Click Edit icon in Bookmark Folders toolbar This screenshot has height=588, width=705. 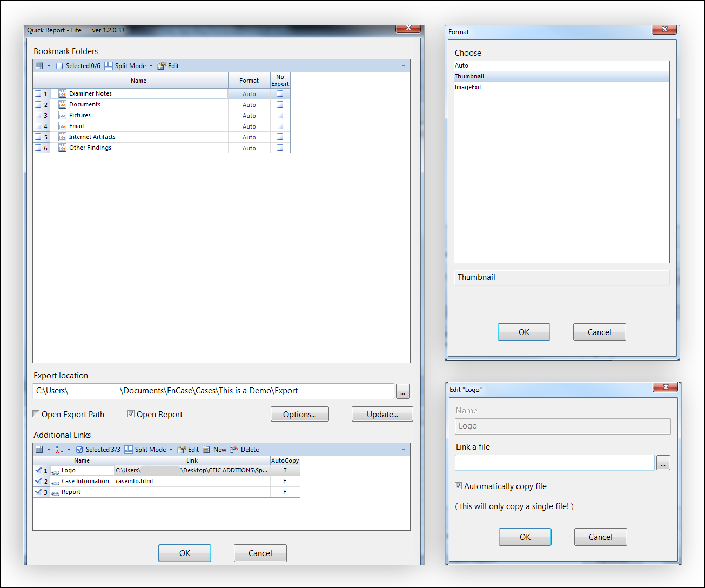tap(162, 66)
